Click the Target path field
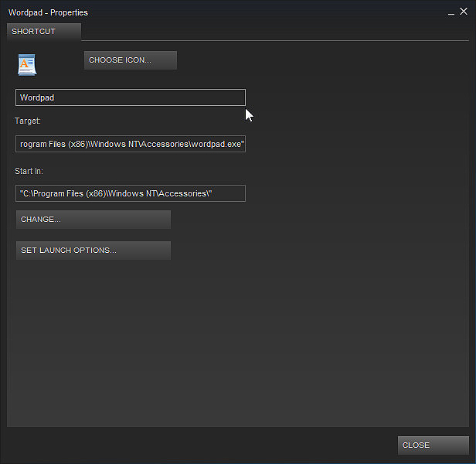Screen dimensions: 476x464 coord(131,144)
